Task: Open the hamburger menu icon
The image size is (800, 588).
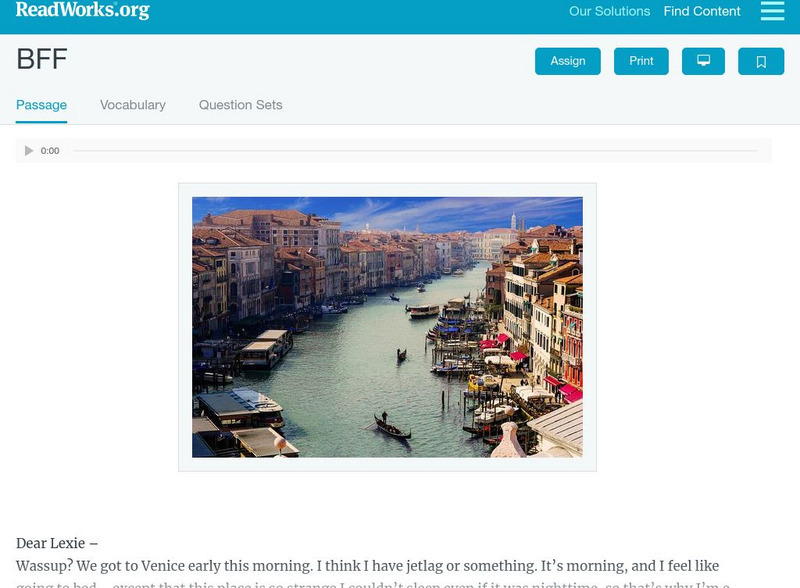Action: pyautogui.click(x=772, y=11)
